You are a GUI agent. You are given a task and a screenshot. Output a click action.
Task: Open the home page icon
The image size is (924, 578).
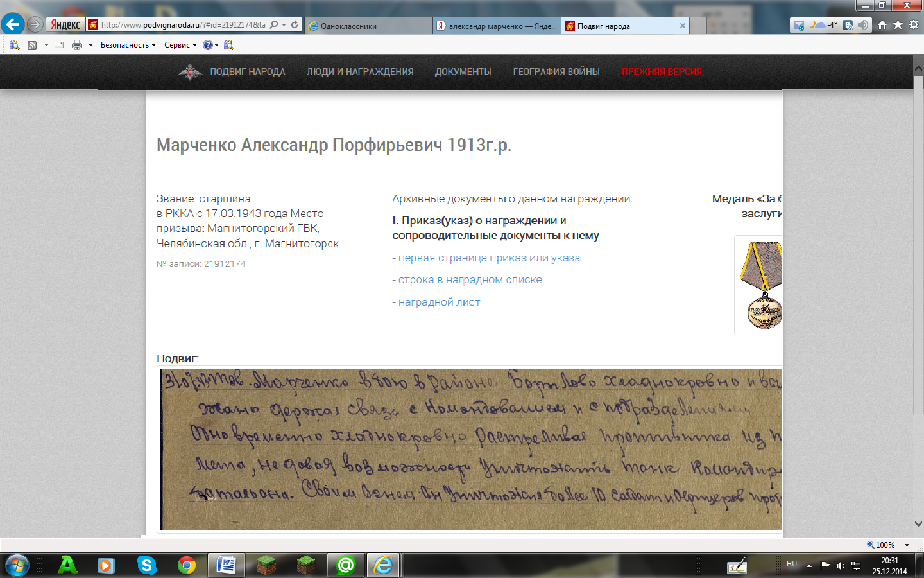(882, 25)
